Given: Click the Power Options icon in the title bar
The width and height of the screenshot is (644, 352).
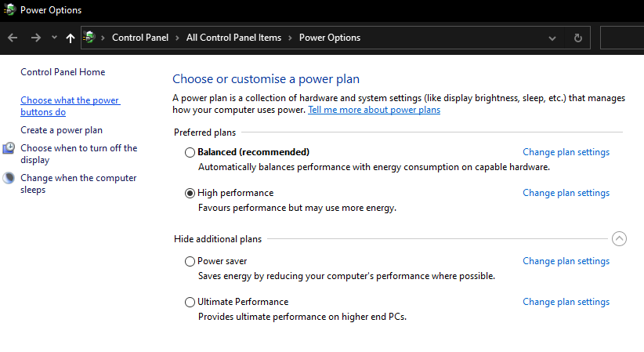Looking at the screenshot, I should (9, 9).
